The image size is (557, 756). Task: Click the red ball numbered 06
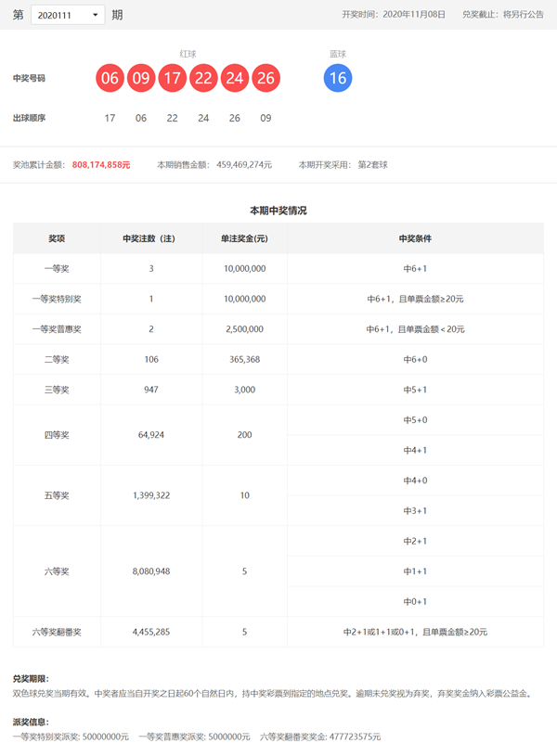(x=110, y=78)
